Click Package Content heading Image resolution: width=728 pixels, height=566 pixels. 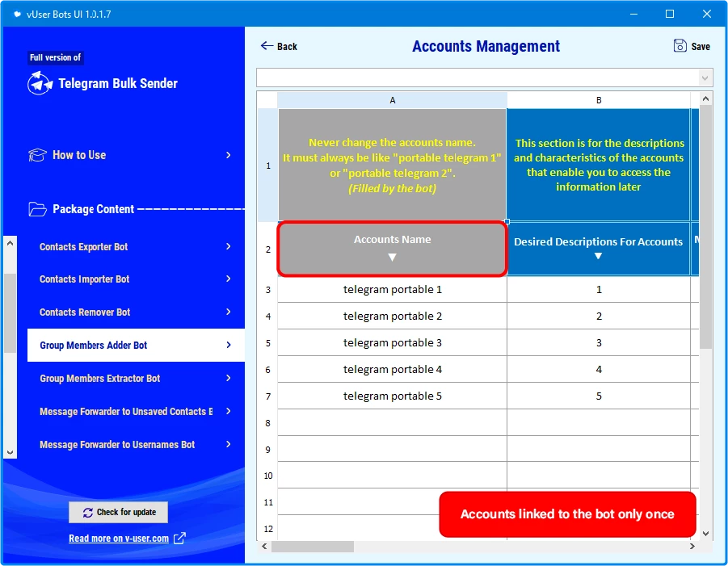[x=93, y=209]
